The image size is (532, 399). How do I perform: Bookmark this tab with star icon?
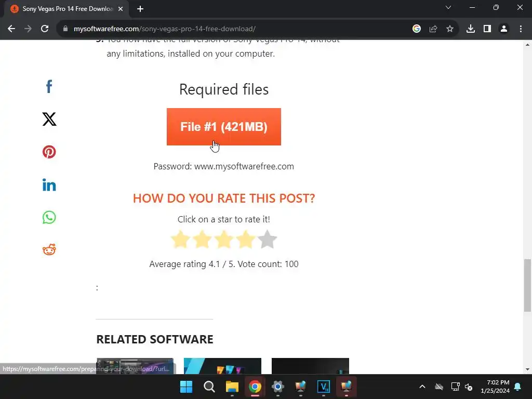pyautogui.click(x=450, y=29)
